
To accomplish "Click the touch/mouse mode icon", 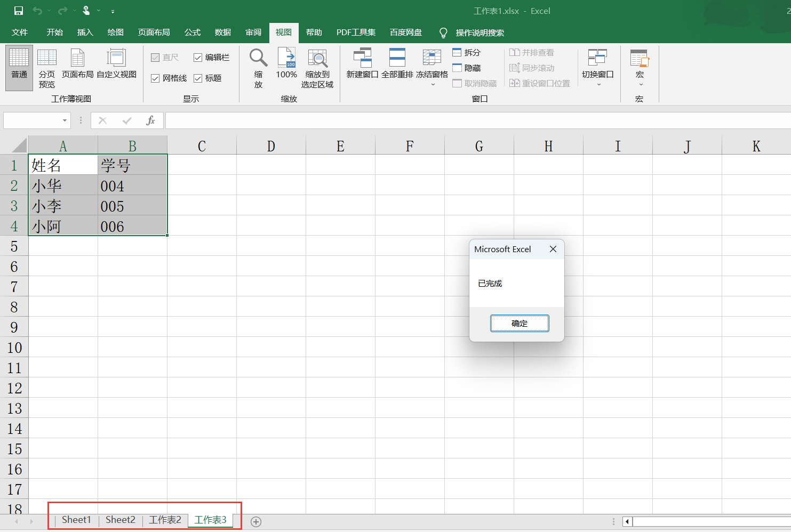I will pyautogui.click(x=86, y=11).
